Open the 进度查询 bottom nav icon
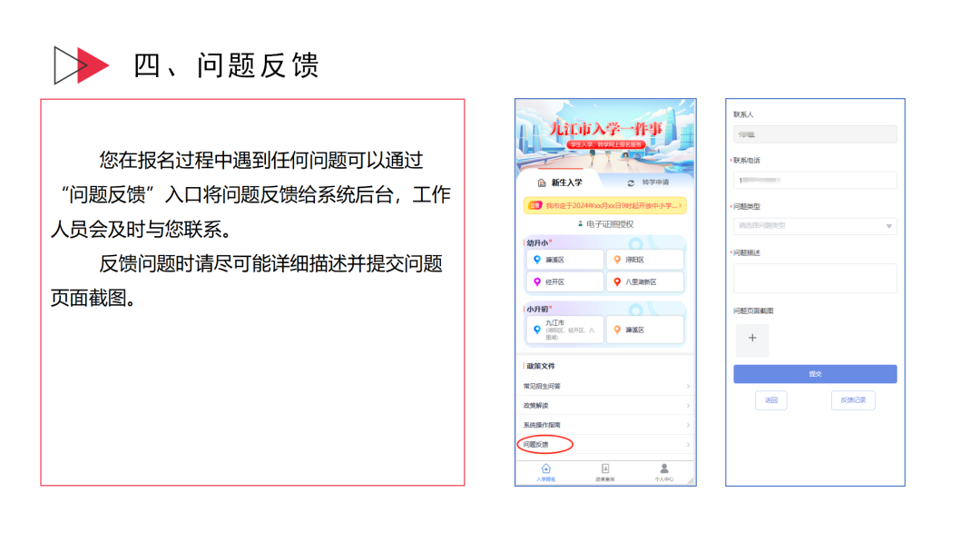This screenshot has width=980, height=552. (x=605, y=470)
